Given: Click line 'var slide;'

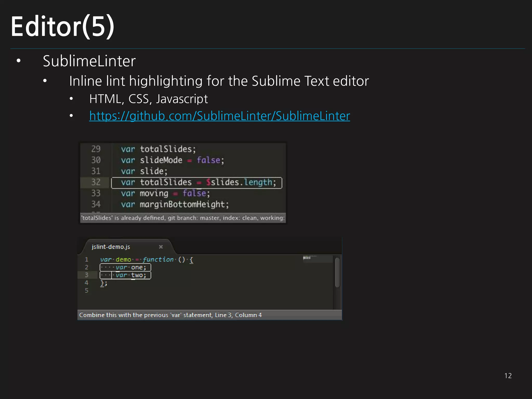Looking at the screenshot, I should (144, 171).
